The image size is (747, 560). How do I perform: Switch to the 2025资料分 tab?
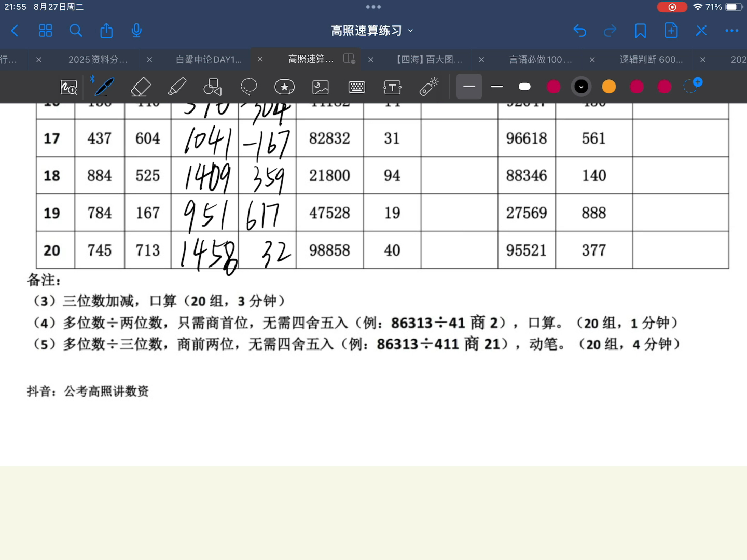pos(98,60)
